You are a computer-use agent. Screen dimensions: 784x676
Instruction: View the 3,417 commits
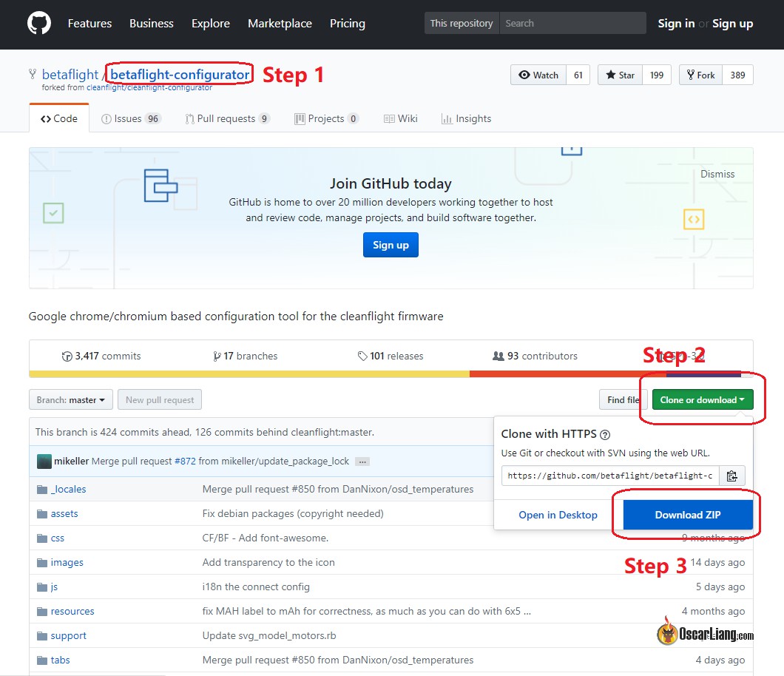tap(101, 356)
